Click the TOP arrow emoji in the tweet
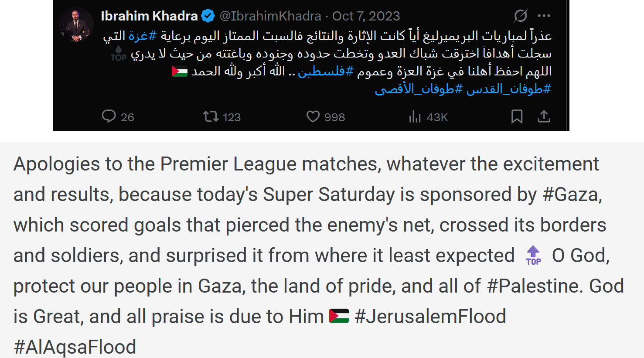Viewport: 644px width, 358px height. click(119, 51)
